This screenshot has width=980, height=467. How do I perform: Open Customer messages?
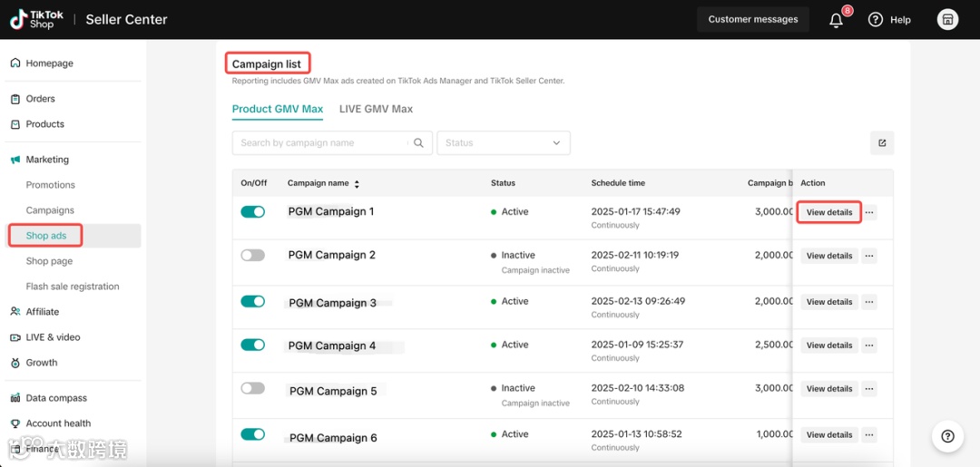coord(753,19)
